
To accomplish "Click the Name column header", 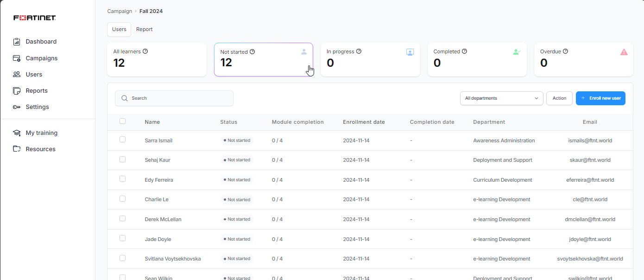I will coord(152,122).
